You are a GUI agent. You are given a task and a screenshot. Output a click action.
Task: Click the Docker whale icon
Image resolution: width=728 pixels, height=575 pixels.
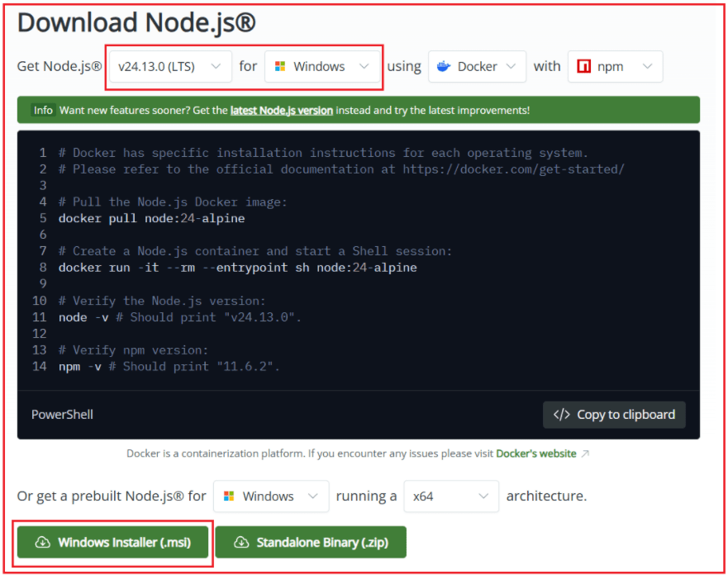click(443, 66)
